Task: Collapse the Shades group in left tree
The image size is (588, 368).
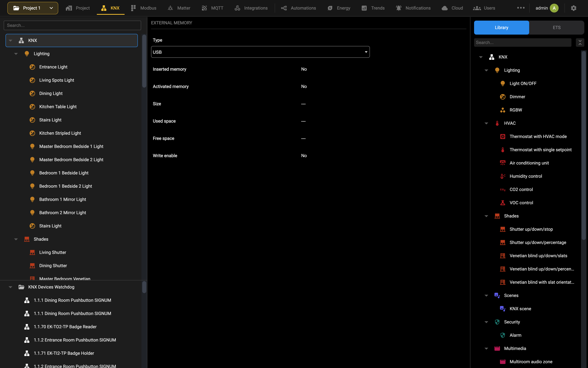Action: (x=16, y=239)
